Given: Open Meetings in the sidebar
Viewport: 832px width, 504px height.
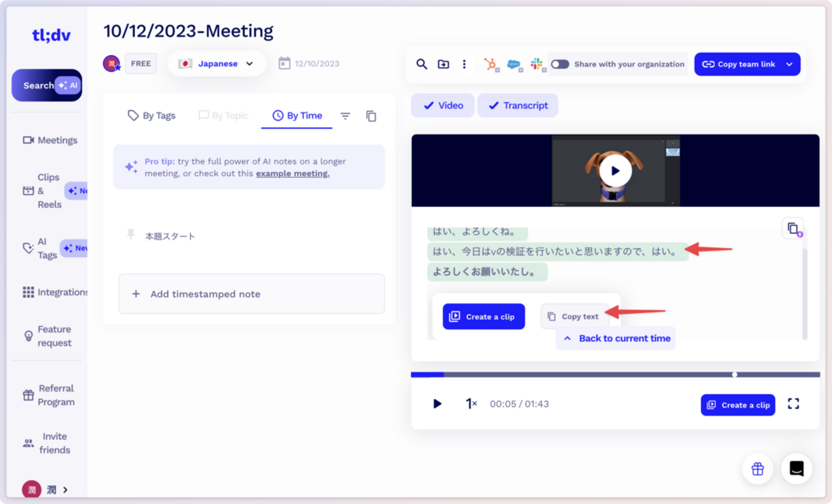Looking at the screenshot, I should click(x=50, y=140).
